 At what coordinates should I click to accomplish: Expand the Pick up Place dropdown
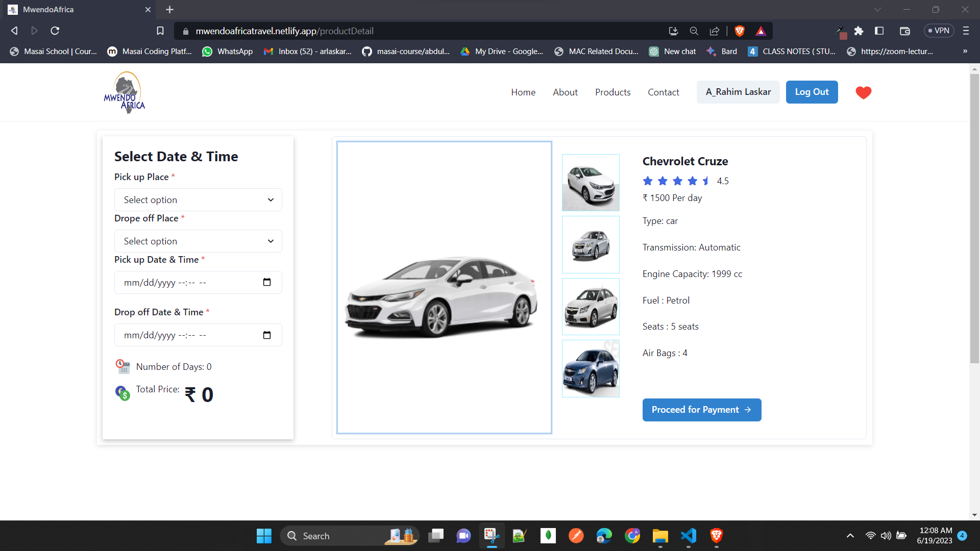pos(198,200)
